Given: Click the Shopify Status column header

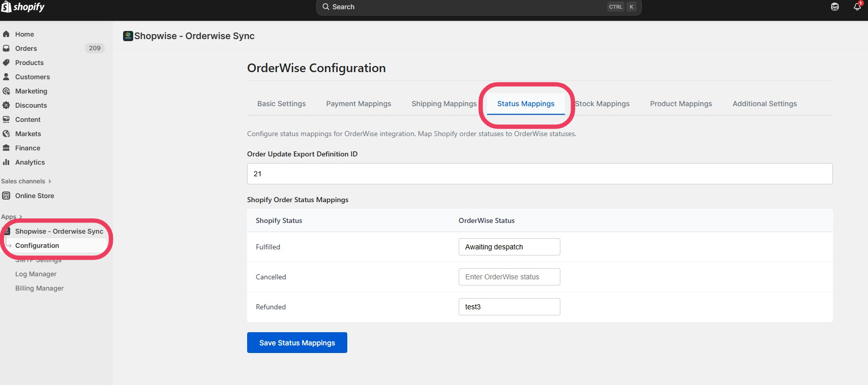Looking at the screenshot, I should [279, 220].
